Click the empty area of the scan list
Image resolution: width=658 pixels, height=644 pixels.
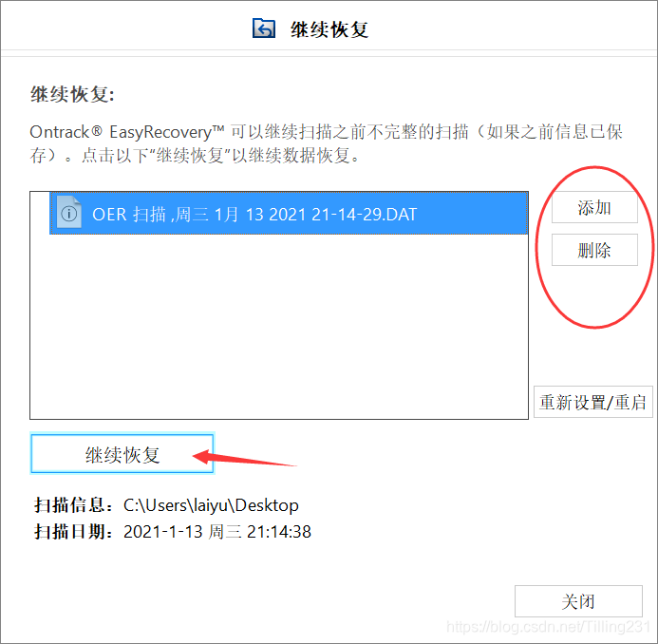[x=279, y=327]
